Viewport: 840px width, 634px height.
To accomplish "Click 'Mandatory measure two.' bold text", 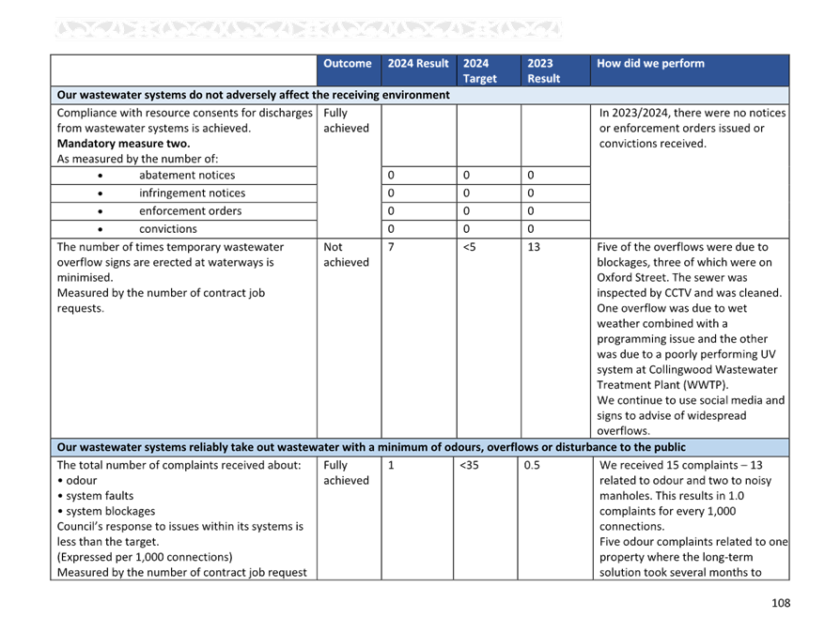I will pos(124,144).
